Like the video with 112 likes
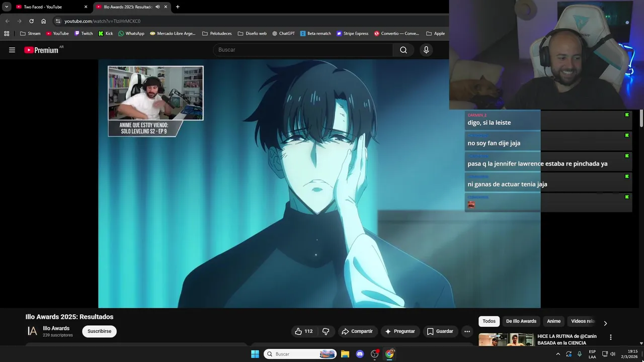This screenshot has width=644, height=362. 303,331
